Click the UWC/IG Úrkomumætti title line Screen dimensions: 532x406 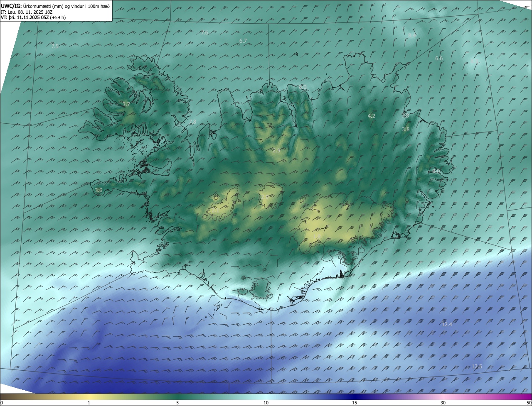(x=56, y=6)
